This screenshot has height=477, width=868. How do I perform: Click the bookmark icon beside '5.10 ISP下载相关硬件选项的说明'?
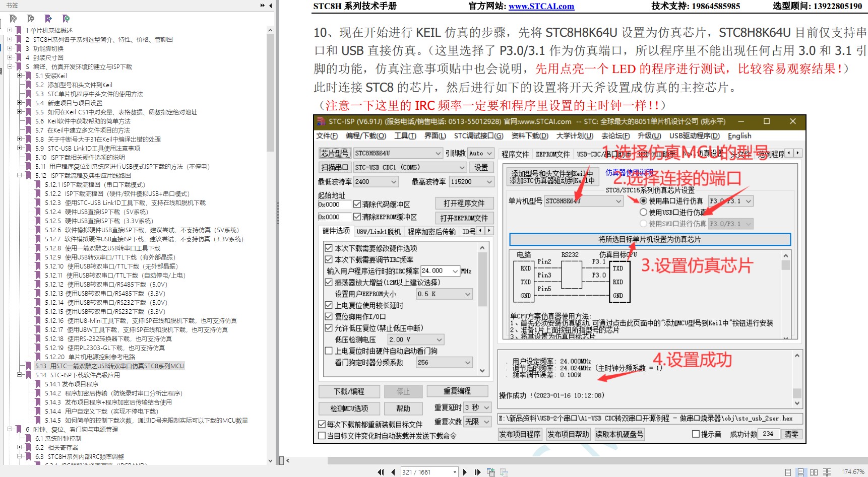point(28,157)
